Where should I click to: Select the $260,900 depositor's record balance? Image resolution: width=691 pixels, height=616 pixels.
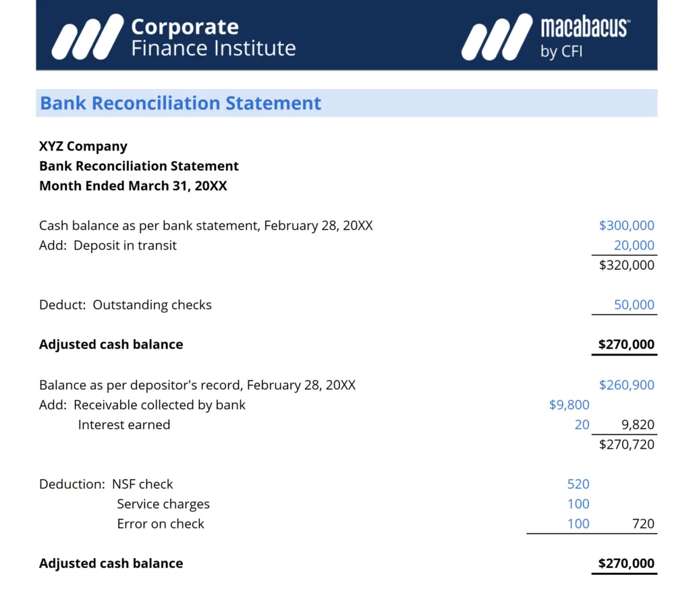(626, 385)
